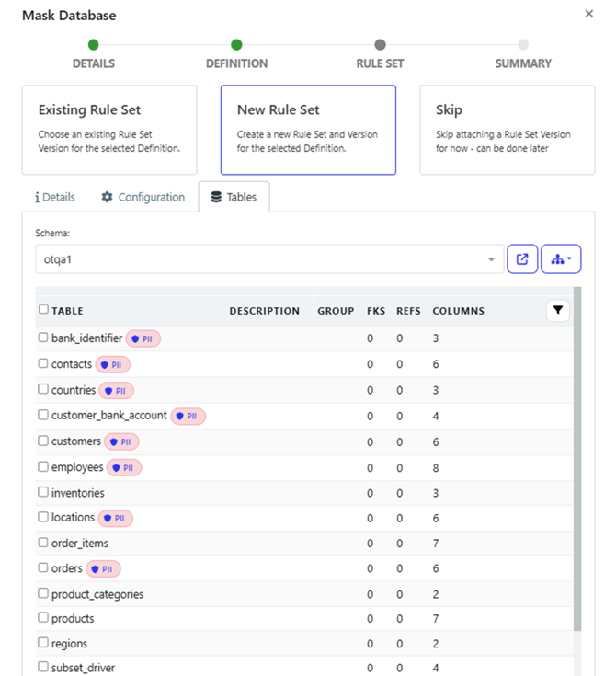The width and height of the screenshot is (616, 676).
Task: Click the PII shield badge beside customer_bank_account
Action: point(188,417)
